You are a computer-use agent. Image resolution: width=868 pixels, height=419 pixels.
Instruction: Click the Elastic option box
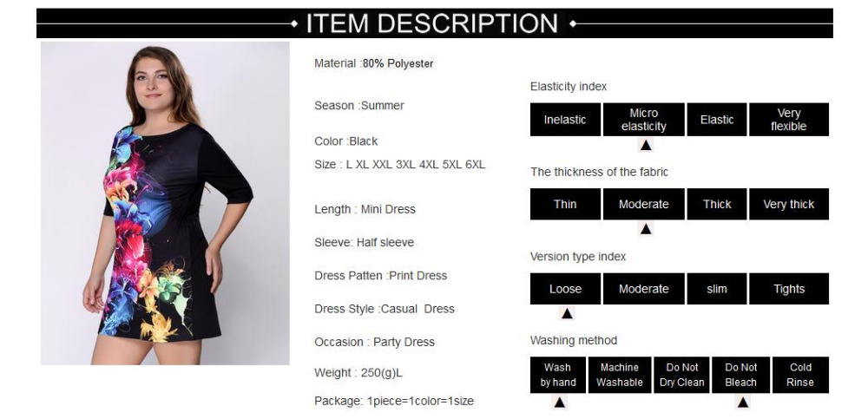point(717,120)
